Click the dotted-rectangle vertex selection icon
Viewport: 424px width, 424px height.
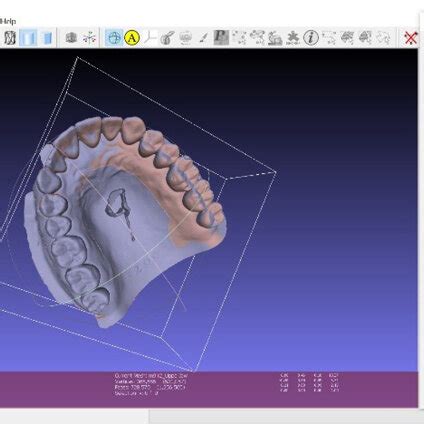point(329,38)
